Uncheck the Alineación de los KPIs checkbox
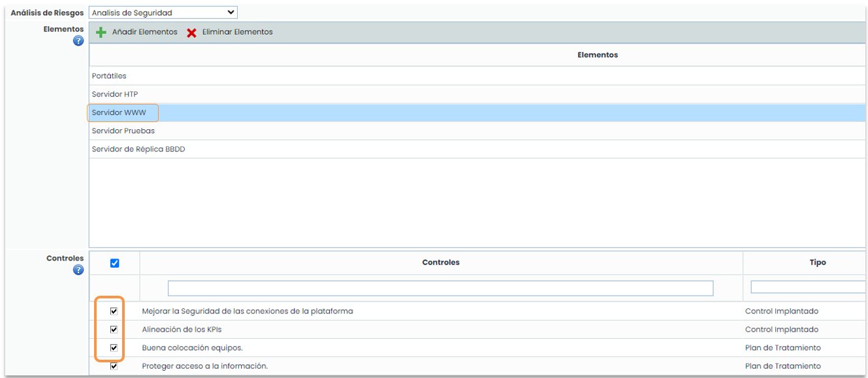The width and height of the screenshot is (868, 378). click(114, 330)
